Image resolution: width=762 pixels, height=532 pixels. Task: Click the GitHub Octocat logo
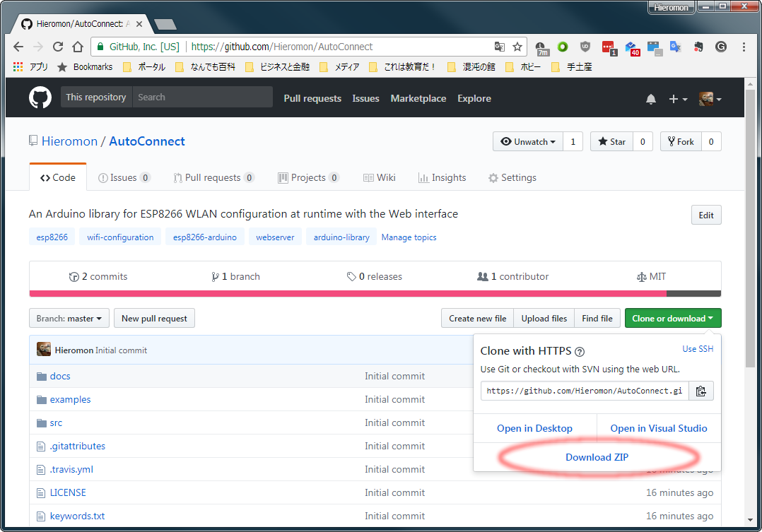[x=40, y=97]
